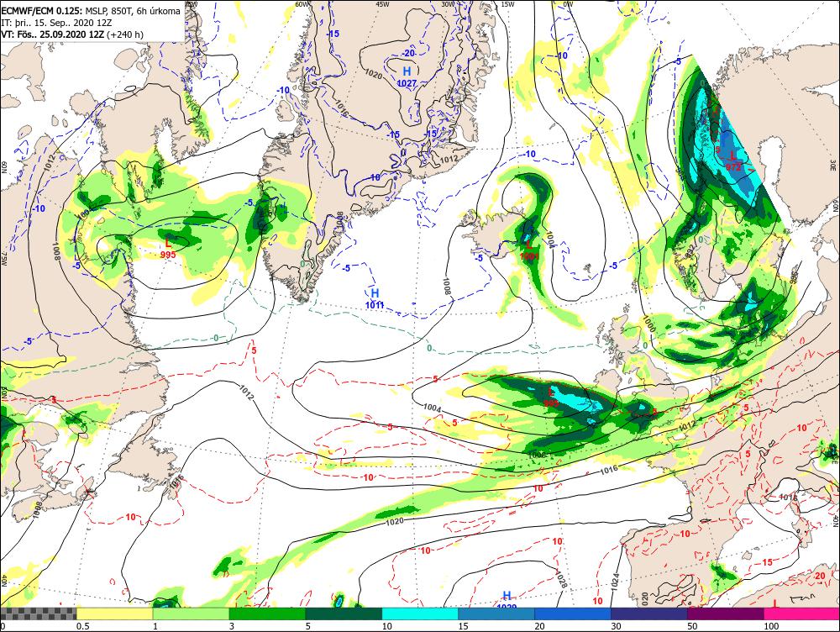Click the purple 50–100 mm legend swatch
The image size is (840, 632).
(x=726, y=614)
